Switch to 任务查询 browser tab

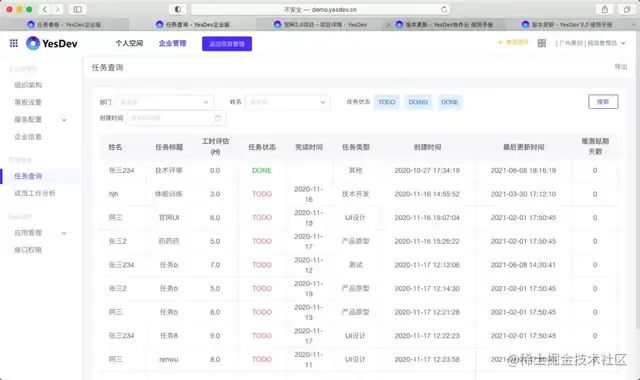coord(193,24)
